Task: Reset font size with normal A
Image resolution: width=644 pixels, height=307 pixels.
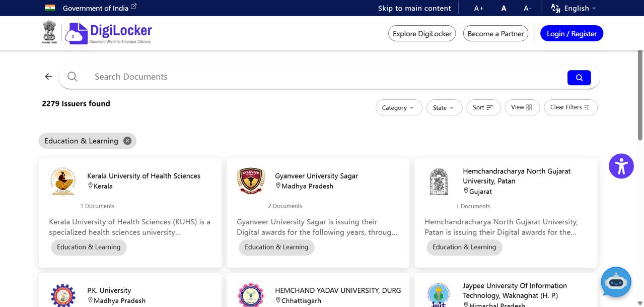Action: click(504, 8)
